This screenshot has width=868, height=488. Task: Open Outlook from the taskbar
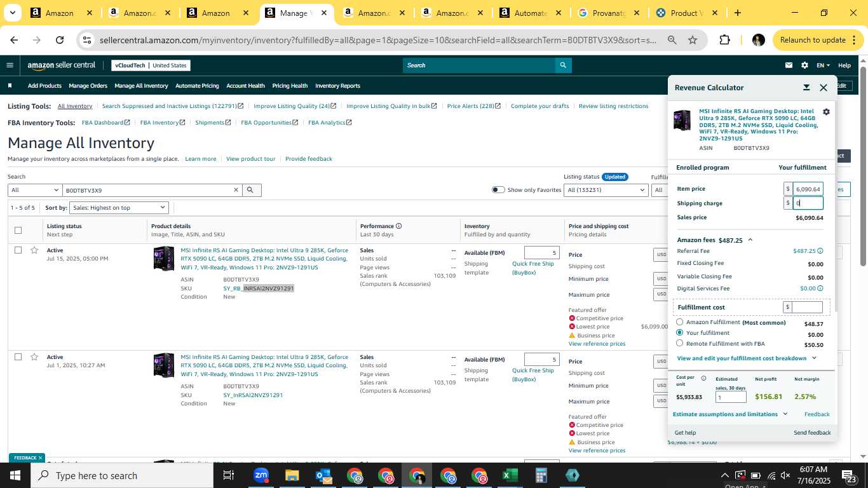pos(323,475)
